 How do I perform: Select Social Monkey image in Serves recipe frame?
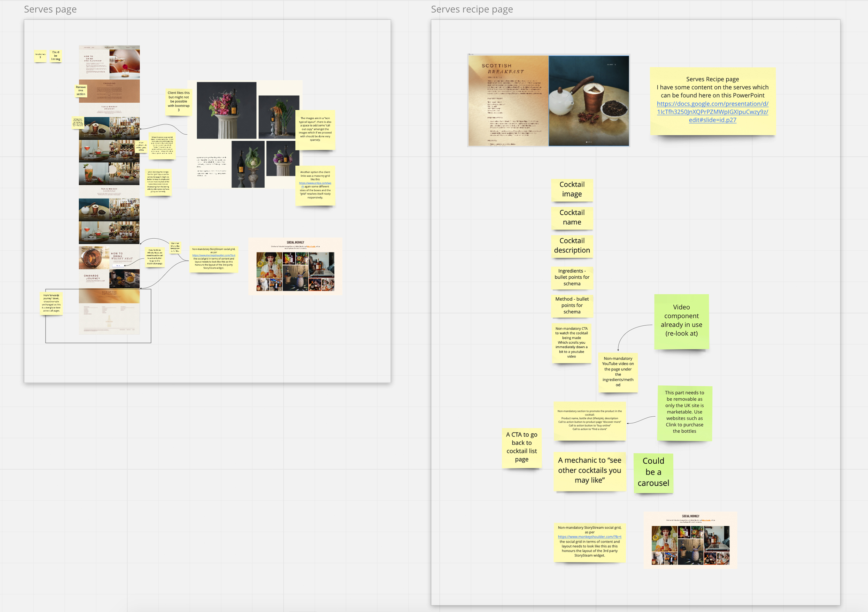690,540
